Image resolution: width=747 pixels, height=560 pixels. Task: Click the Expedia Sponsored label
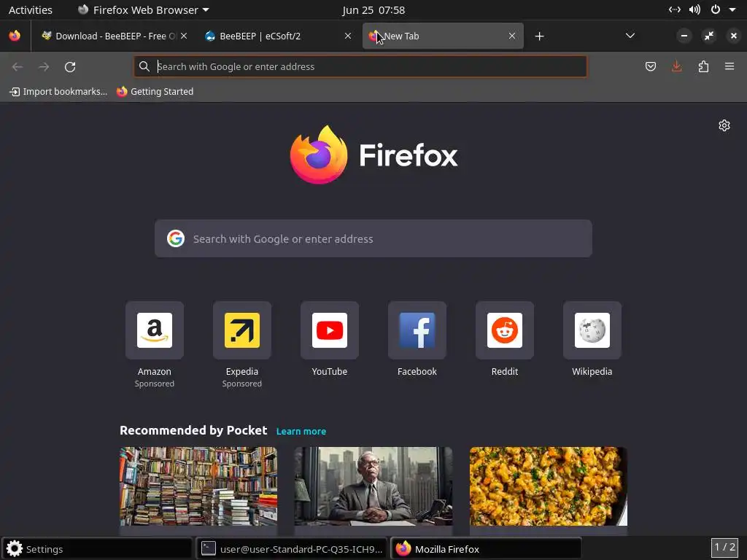coord(242,384)
